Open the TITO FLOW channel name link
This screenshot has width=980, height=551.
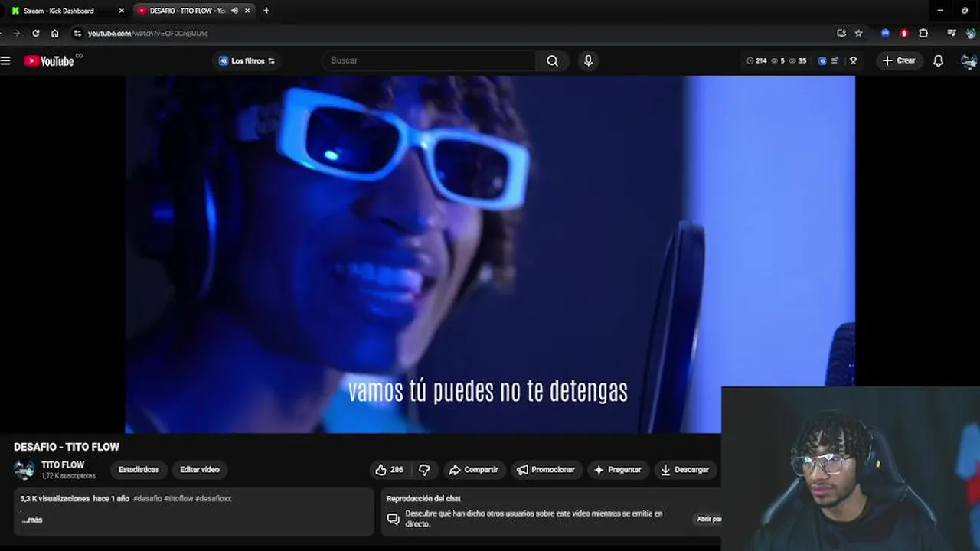tap(63, 465)
